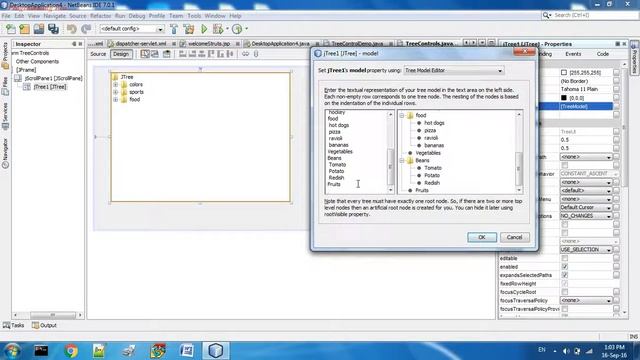Click the Preview Design icon
640x360 pixels.
click(167, 54)
